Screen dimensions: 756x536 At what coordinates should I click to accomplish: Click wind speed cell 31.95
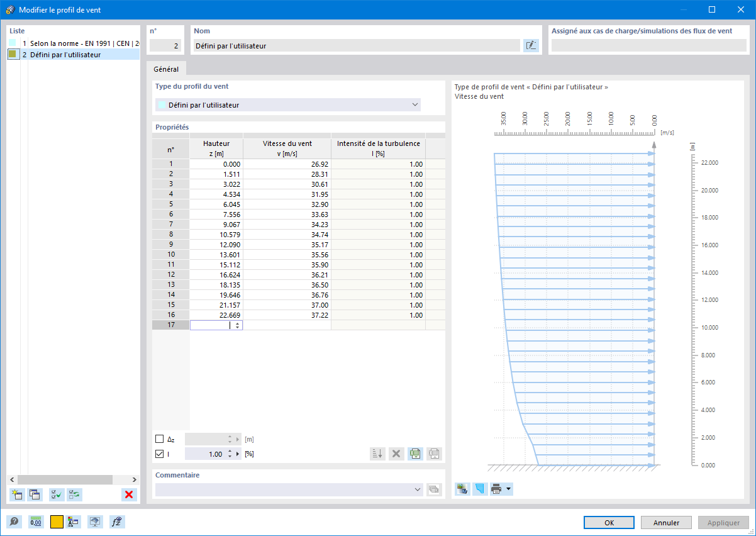[x=287, y=194]
